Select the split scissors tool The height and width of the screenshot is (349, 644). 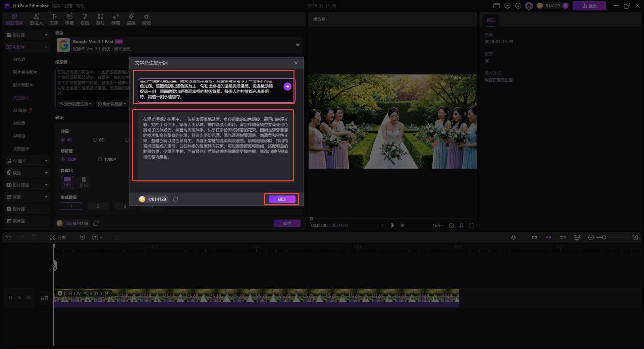pos(58,237)
